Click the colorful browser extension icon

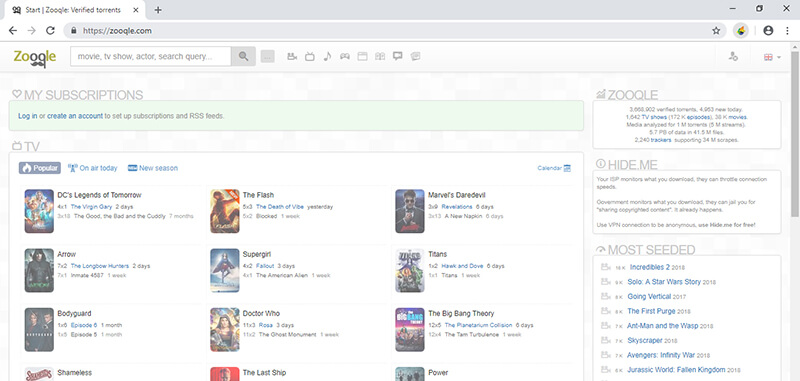click(x=741, y=31)
